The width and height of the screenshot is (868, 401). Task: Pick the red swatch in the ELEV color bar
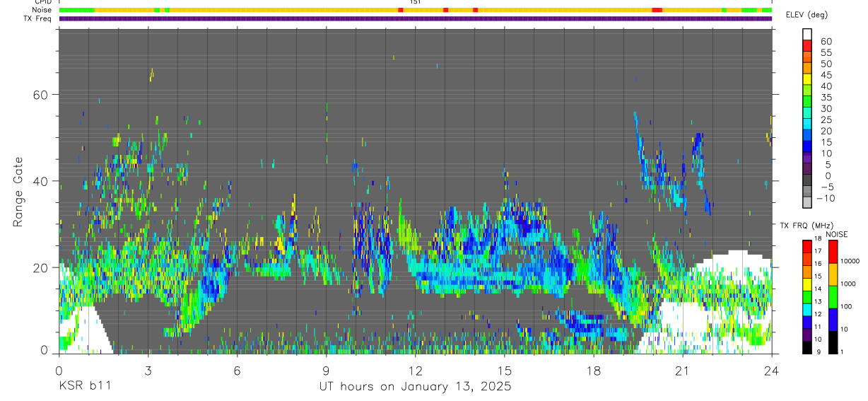point(807,46)
